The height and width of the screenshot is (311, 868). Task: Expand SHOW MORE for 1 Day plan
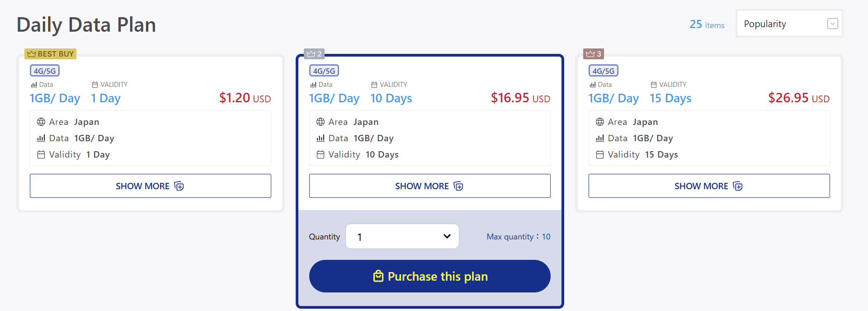[x=151, y=186]
